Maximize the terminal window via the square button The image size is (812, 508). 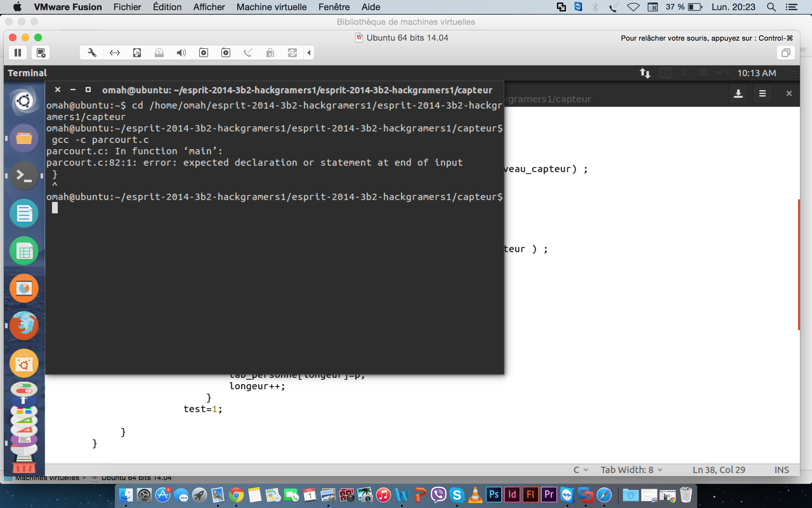(88, 90)
